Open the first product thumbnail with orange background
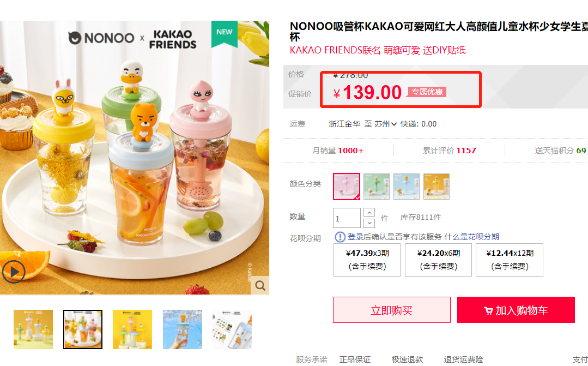The width and height of the screenshot is (588, 366). (x=33, y=329)
